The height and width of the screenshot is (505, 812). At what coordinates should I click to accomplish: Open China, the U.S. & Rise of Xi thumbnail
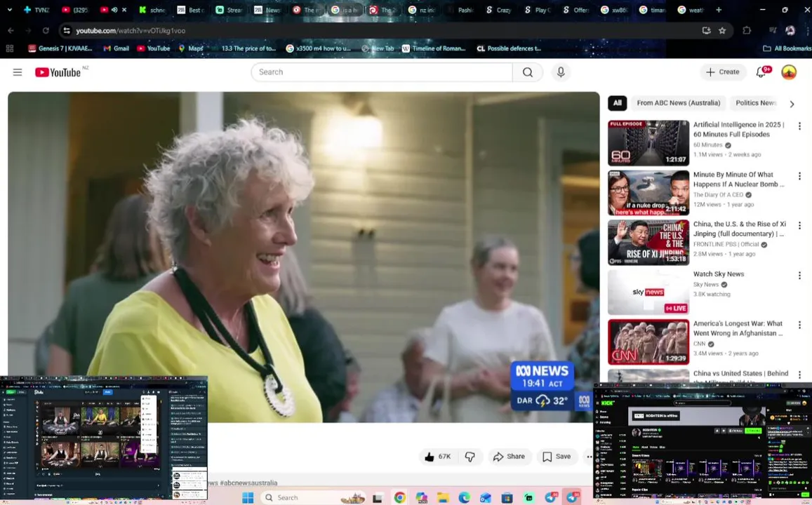[648, 242]
